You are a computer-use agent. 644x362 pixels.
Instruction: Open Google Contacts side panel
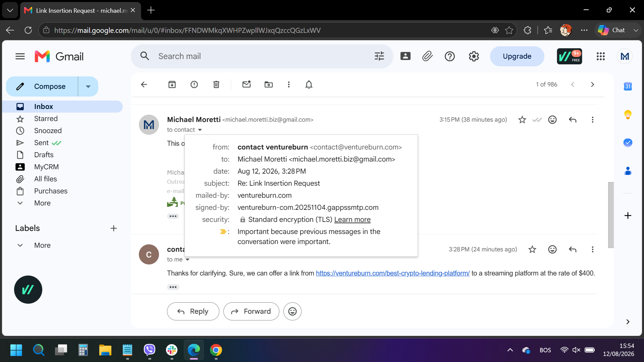pos(628,171)
